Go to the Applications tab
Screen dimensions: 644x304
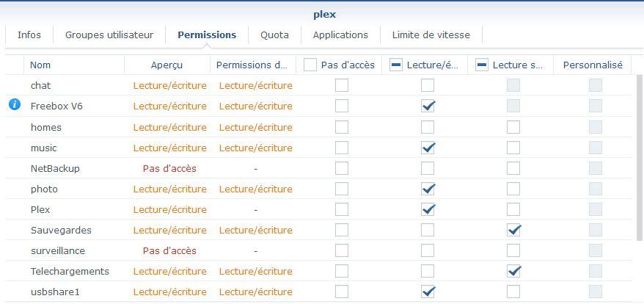(x=340, y=35)
